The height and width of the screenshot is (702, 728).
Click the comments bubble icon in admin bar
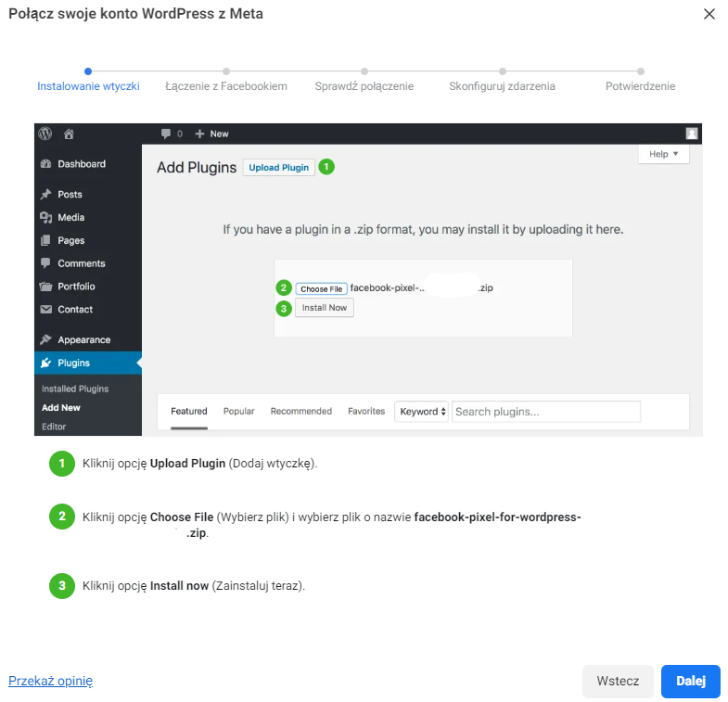166,134
